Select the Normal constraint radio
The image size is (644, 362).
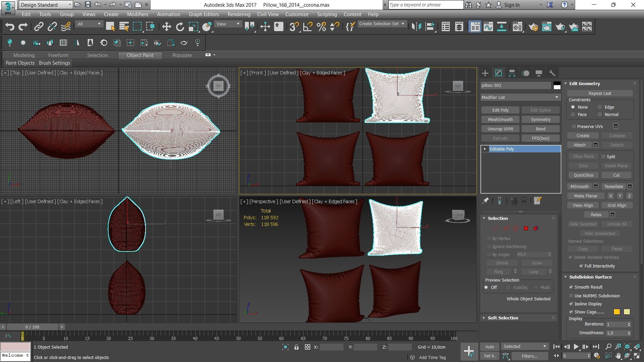tap(600, 115)
